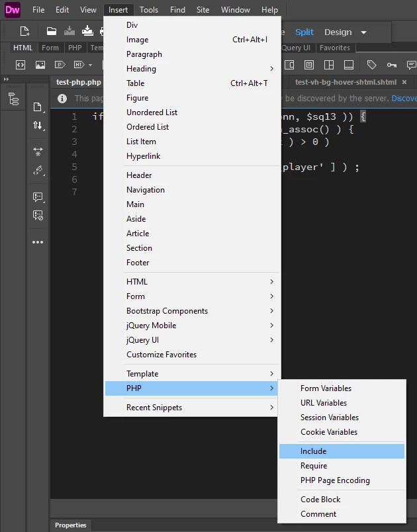Viewport: 417px width, 532px height.
Task: Choose Customize Favorites menu entry
Action: 192,355
